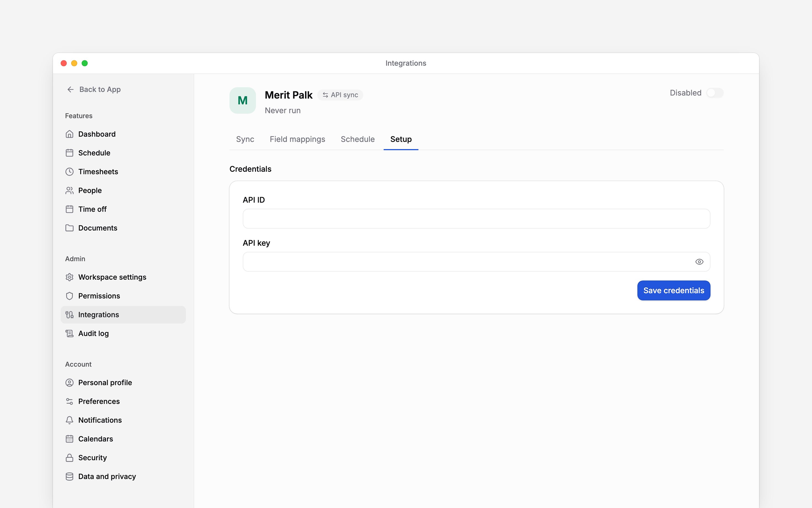The image size is (812, 508).
Task: Click the Timesheets clock icon
Action: (x=70, y=172)
